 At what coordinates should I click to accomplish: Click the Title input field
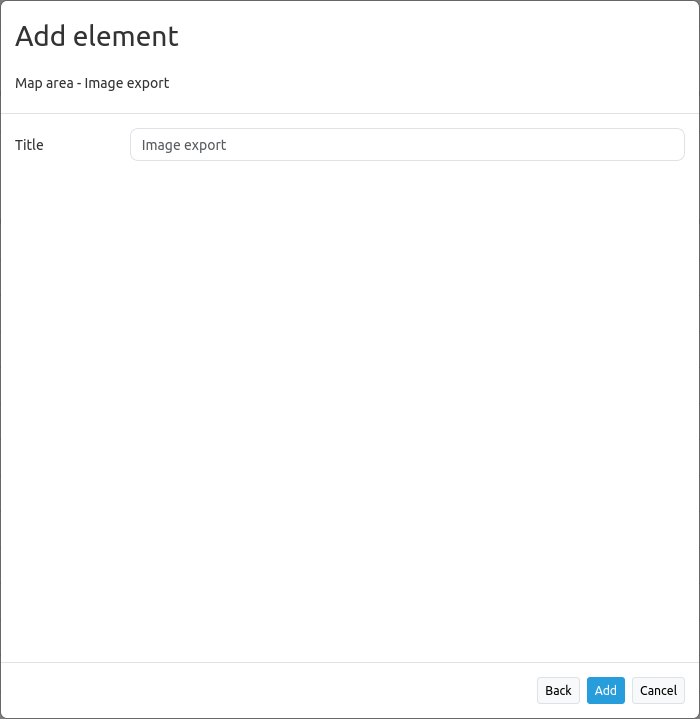[x=407, y=145]
